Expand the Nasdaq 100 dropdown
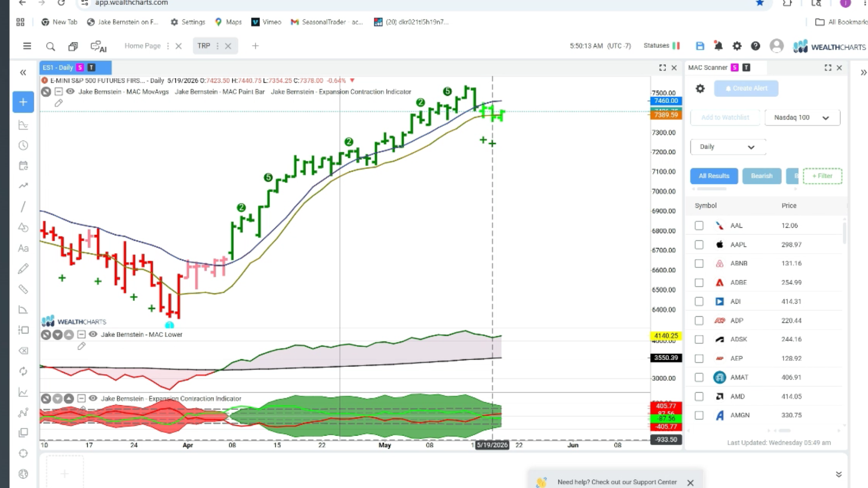868x488 pixels. tap(802, 117)
